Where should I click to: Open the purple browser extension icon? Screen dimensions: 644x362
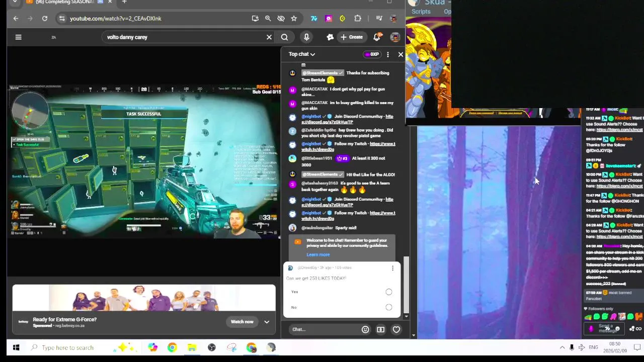[329, 19]
